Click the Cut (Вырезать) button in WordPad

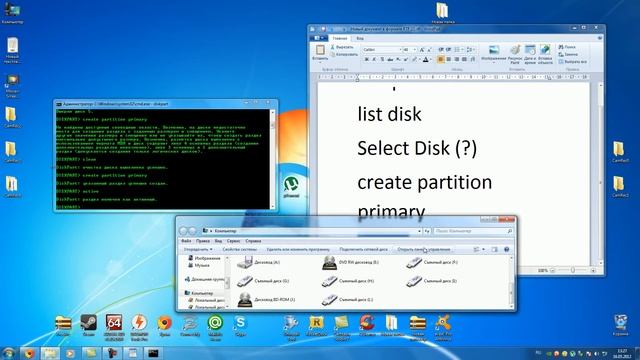342,47
